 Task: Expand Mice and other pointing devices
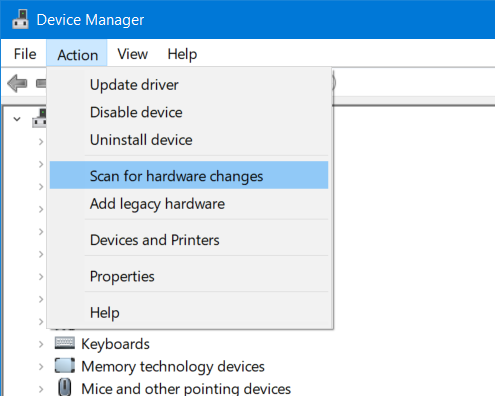click(41, 389)
